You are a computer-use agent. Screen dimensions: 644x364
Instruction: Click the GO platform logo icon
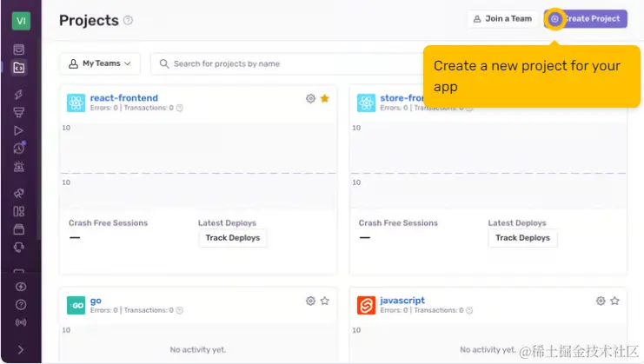(76, 305)
